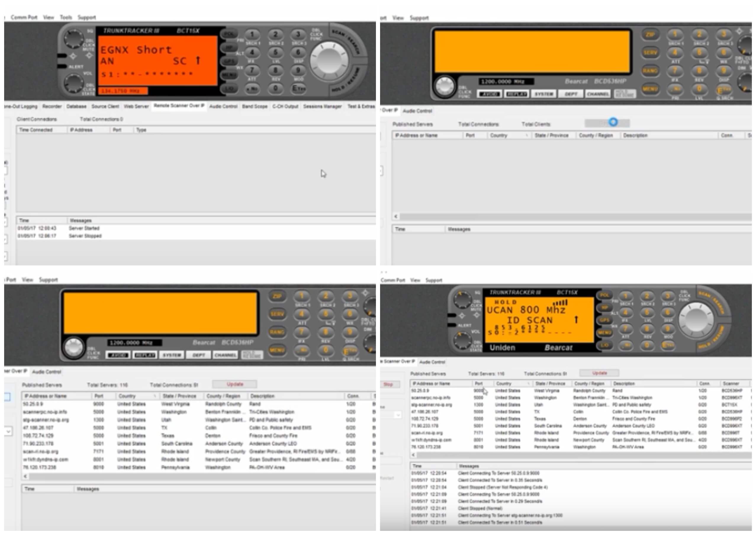Tap key 5 on the EGNX Short scanner

click(275, 52)
